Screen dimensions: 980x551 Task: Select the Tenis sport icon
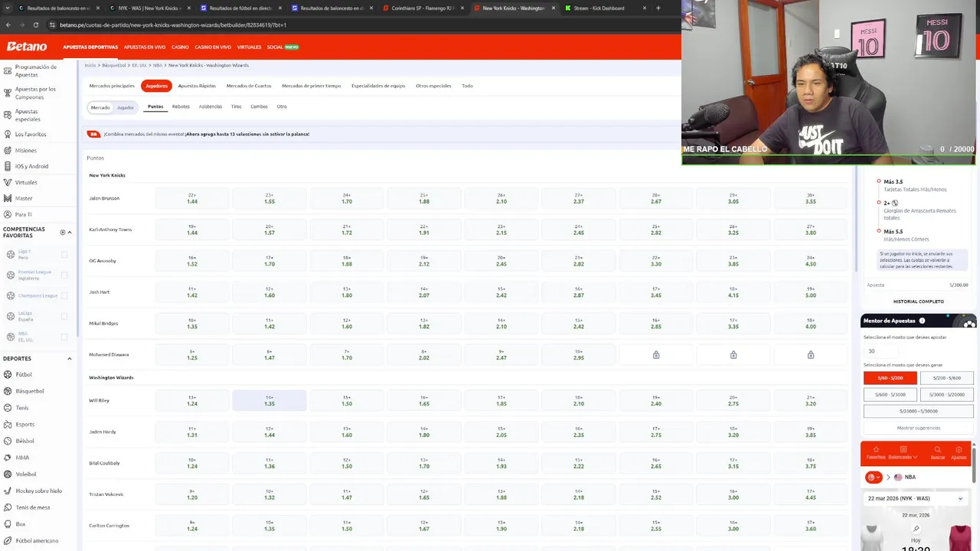[x=8, y=408]
